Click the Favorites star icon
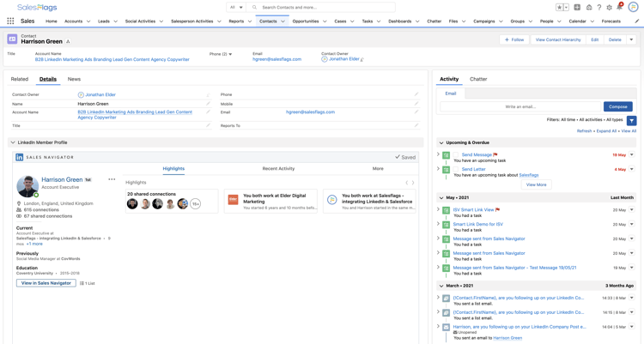 coord(559,8)
